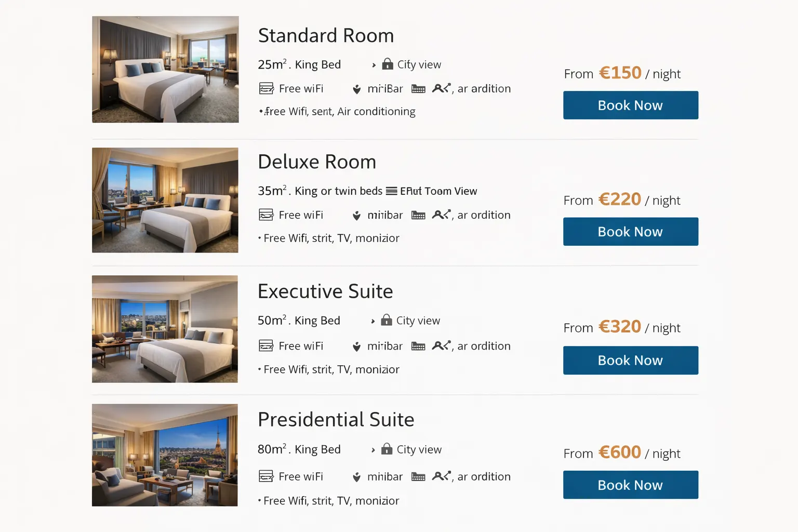Click the Wi-Fi icon in Standard Room
The width and height of the screenshot is (798, 532).
click(x=266, y=88)
